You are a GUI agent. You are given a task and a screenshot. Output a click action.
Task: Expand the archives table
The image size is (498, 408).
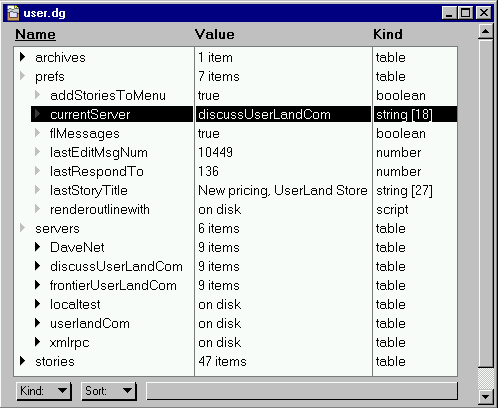pyautogui.click(x=22, y=57)
